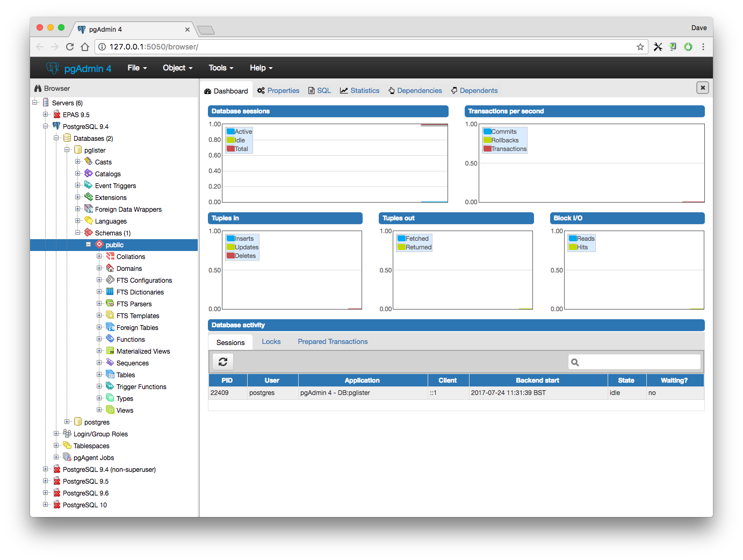Image resolution: width=743 pixels, height=560 pixels.
Task: Click the Extensions node icon
Action: 89,197
